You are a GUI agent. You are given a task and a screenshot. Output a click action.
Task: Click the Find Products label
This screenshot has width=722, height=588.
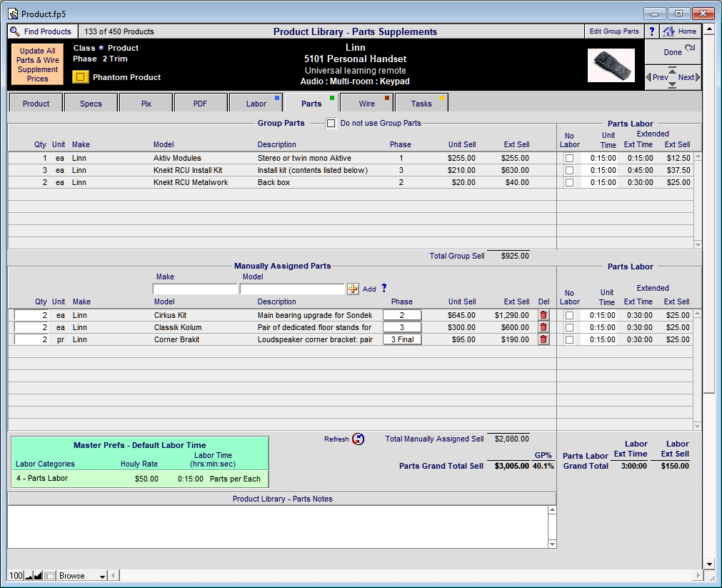click(47, 31)
